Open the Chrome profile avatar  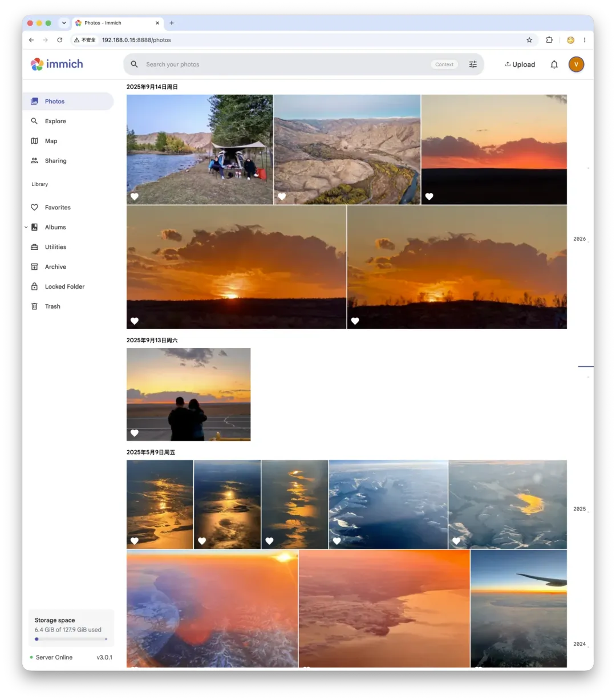coord(570,40)
